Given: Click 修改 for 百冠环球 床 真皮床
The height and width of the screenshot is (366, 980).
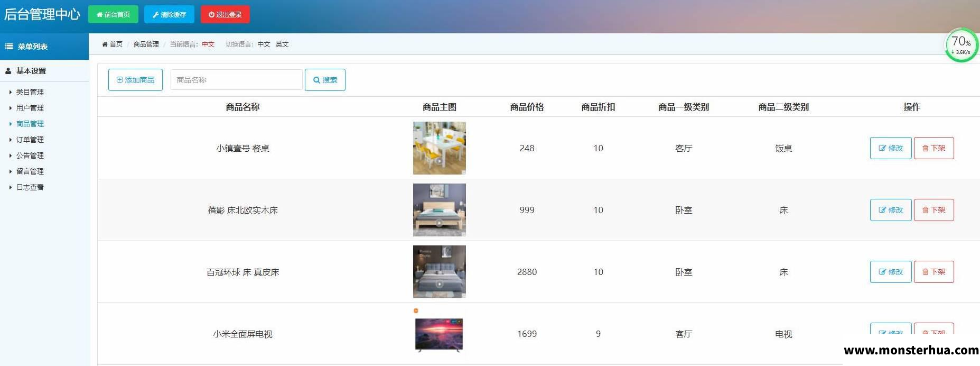Looking at the screenshot, I should click(891, 272).
